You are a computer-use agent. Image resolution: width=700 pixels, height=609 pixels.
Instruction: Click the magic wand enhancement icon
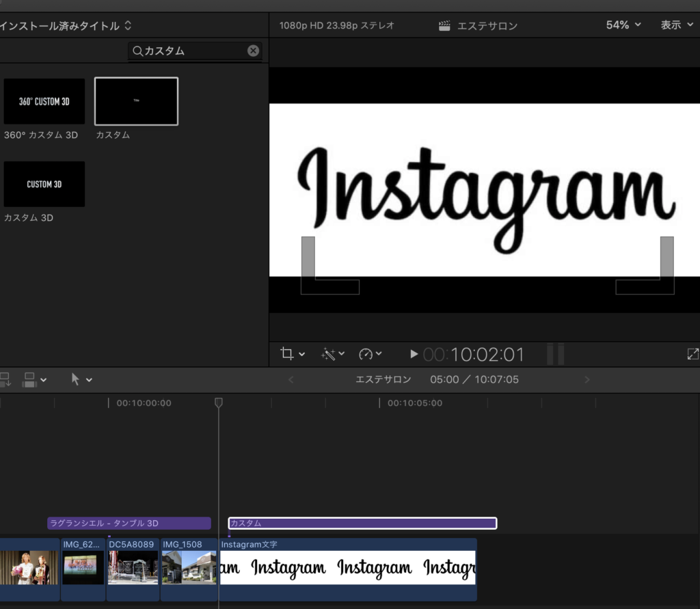tap(328, 354)
